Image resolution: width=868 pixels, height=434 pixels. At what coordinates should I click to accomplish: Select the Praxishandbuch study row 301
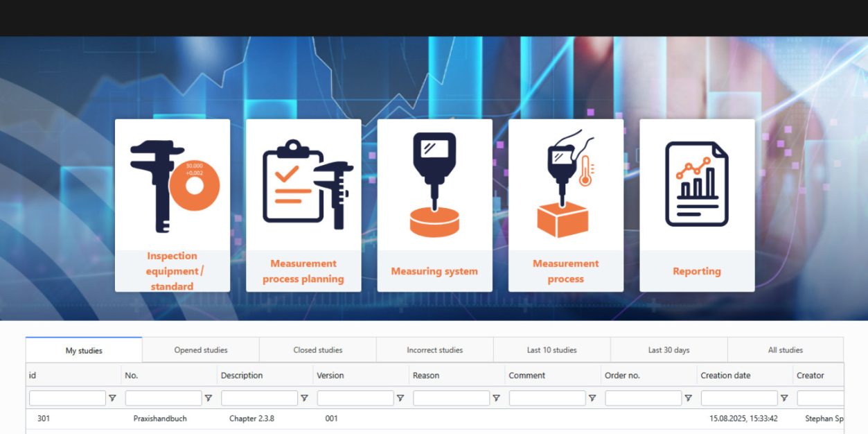pos(160,419)
